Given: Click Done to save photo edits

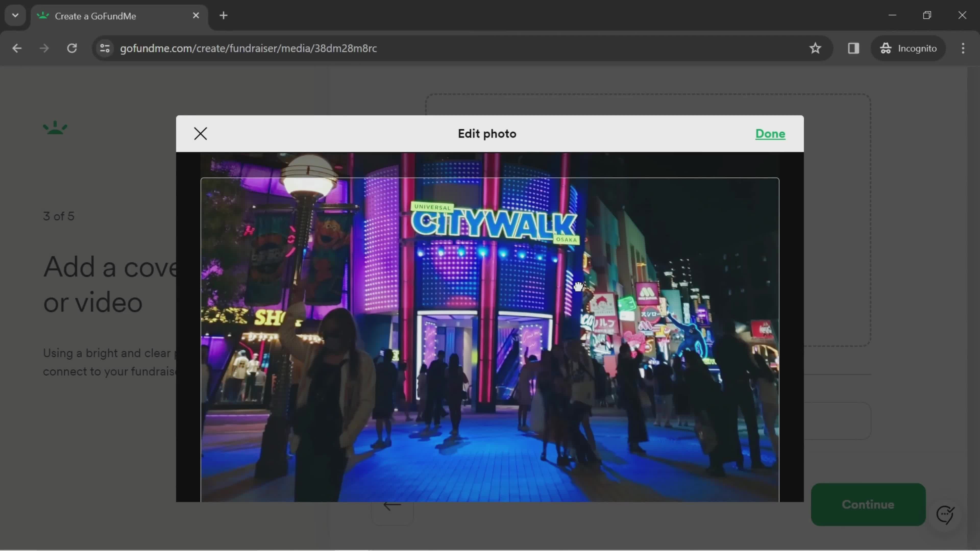Looking at the screenshot, I should (x=770, y=134).
